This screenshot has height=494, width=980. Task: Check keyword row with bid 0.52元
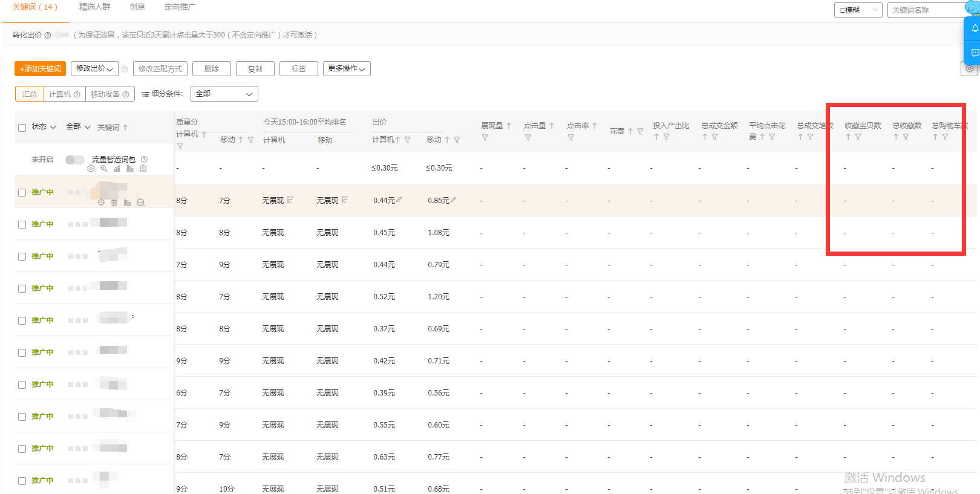(x=22, y=288)
